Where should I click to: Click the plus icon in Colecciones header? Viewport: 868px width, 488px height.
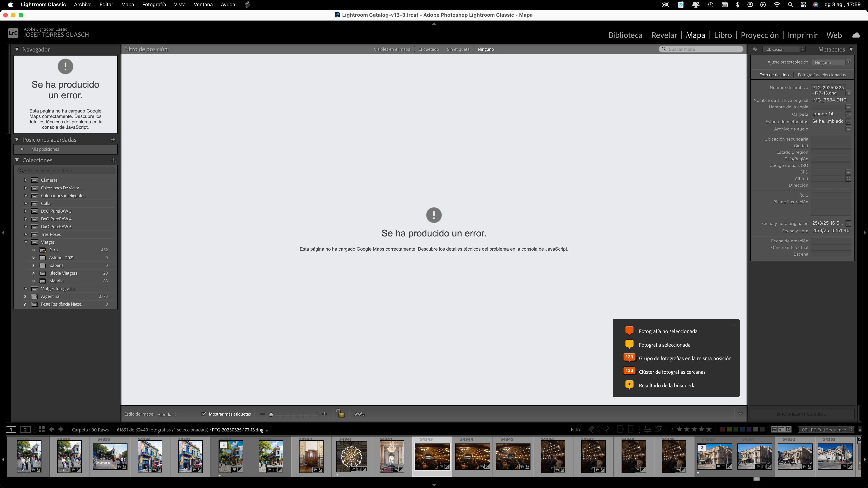pyautogui.click(x=113, y=160)
